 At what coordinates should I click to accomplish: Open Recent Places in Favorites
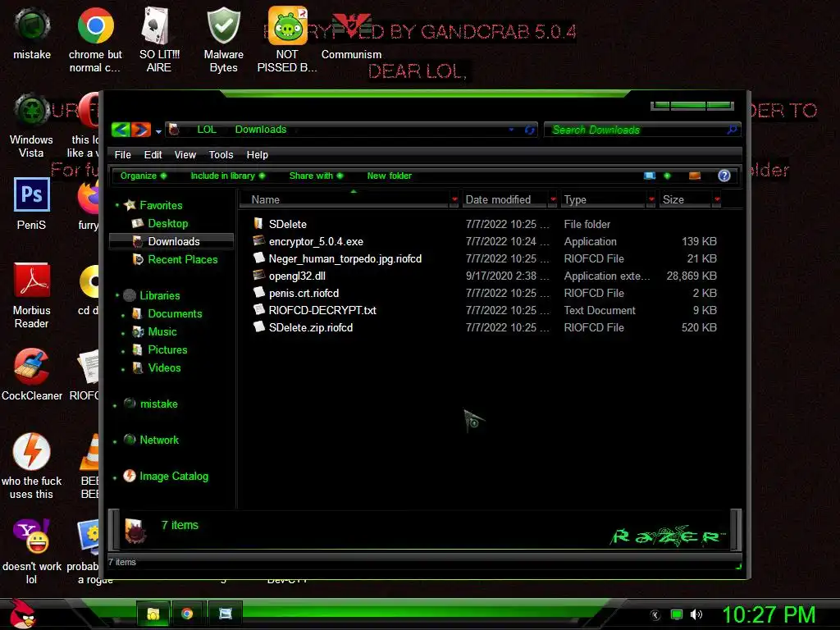point(183,259)
